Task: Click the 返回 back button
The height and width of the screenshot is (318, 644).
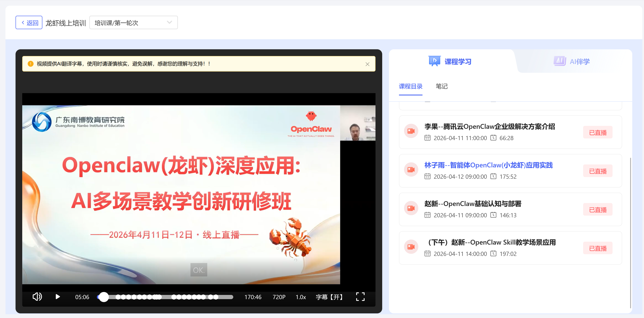Action: (29, 23)
